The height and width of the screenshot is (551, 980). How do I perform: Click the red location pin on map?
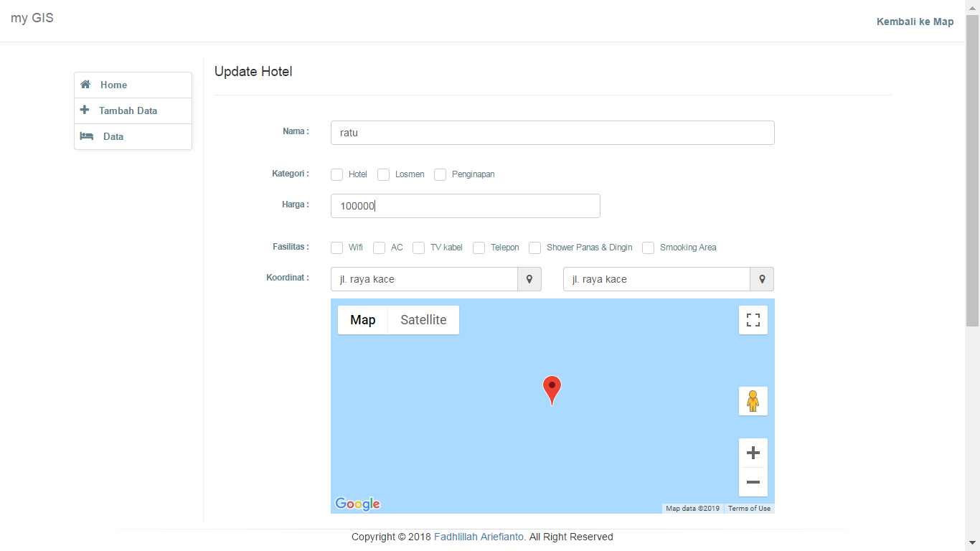coord(552,388)
